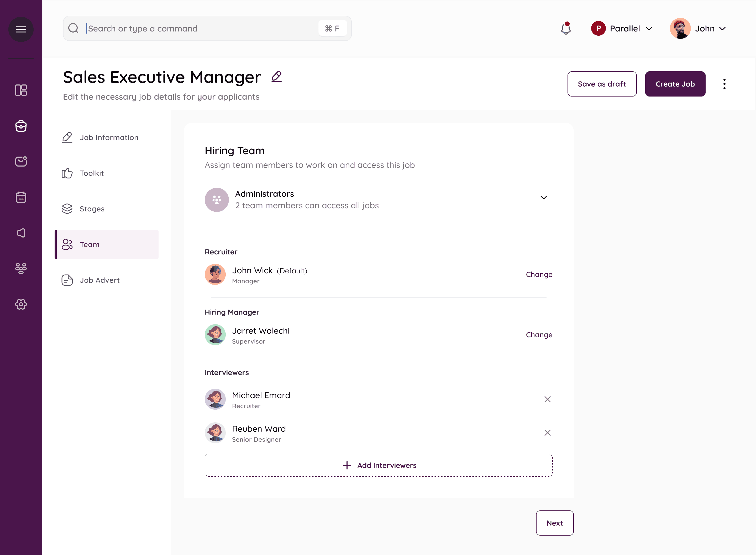Image resolution: width=756 pixels, height=555 pixels.
Task: Switch to the Stages tab
Action: (92, 209)
